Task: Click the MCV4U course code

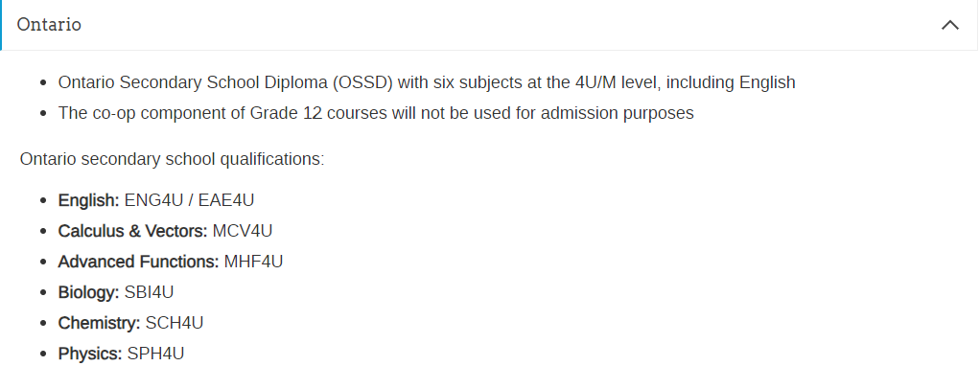Action: click(x=243, y=231)
